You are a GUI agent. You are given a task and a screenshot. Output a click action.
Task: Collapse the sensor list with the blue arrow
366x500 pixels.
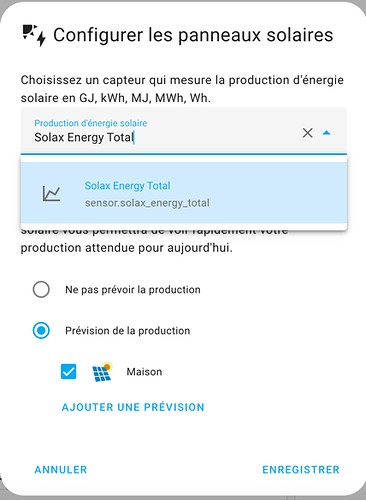(327, 133)
